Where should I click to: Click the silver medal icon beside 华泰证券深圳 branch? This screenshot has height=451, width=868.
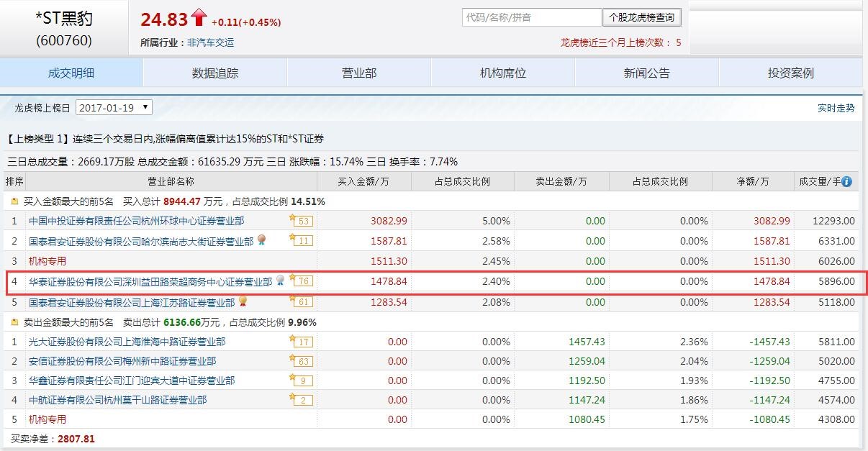click(281, 281)
